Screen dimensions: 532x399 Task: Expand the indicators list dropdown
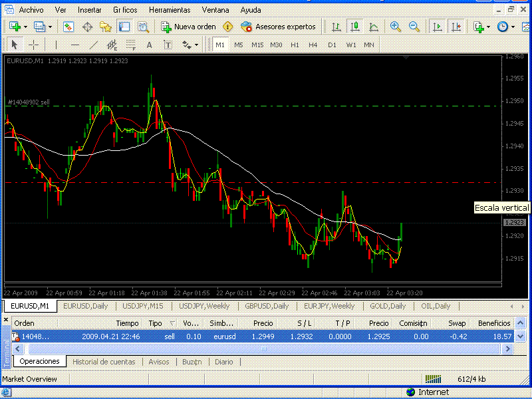pyautogui.click(x=489, y=27)
